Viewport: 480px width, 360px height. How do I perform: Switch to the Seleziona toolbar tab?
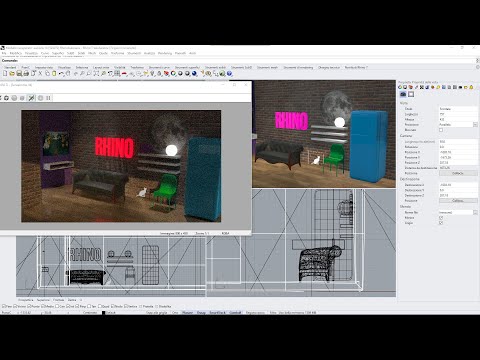(82, 67)
